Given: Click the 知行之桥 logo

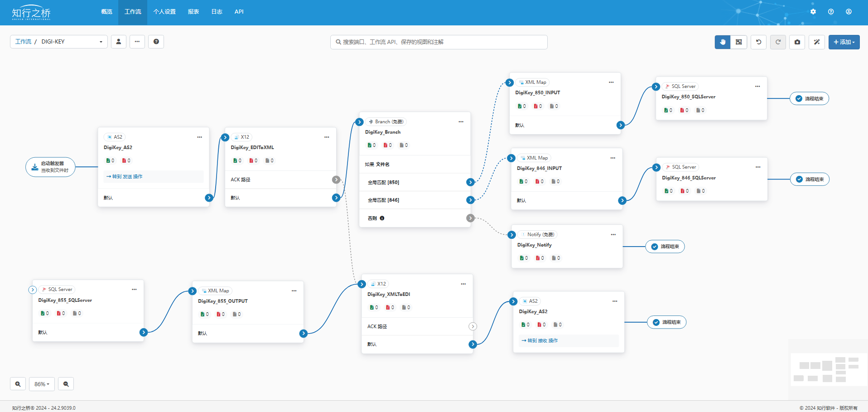Looking at the screenshot, I should (31, 13).
